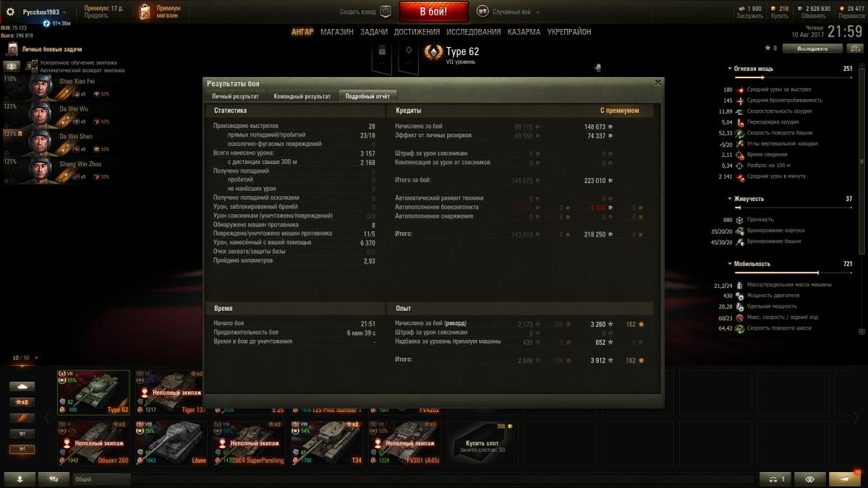Toggle the rental vehicles stripe filter
The height and width of the screenshot is (488, 868).
22,418
